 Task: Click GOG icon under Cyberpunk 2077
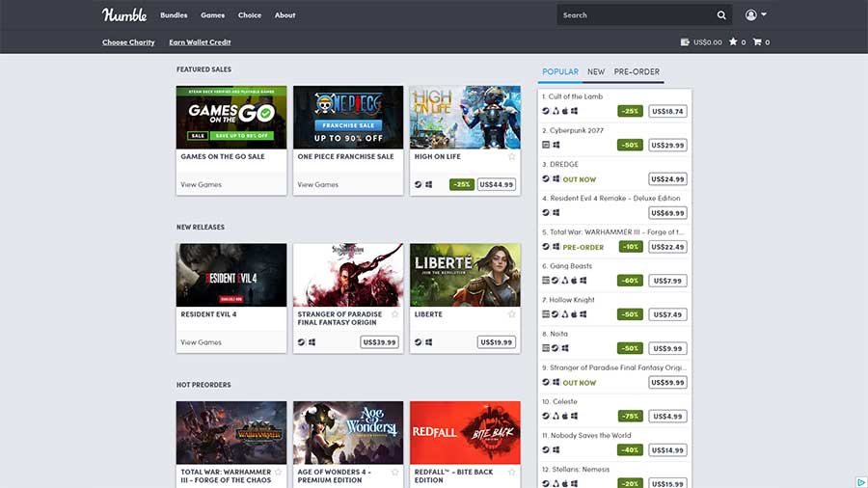tap(546, 145)
